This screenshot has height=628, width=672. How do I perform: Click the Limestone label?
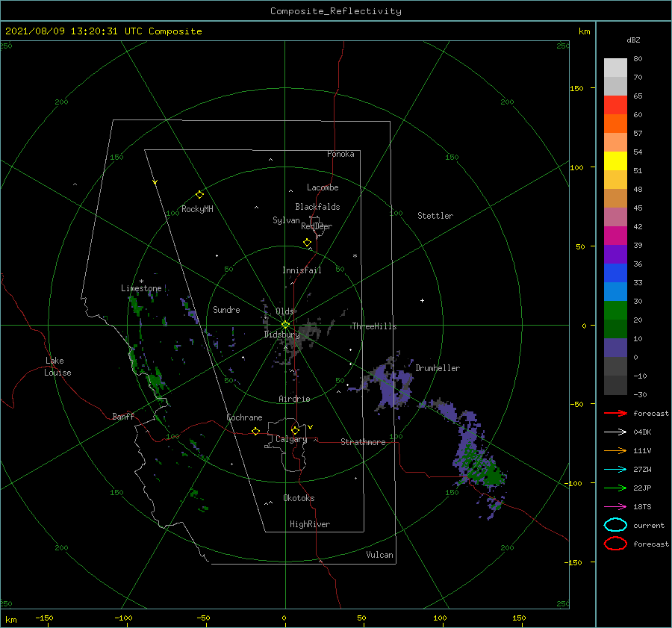coord(141,288)
